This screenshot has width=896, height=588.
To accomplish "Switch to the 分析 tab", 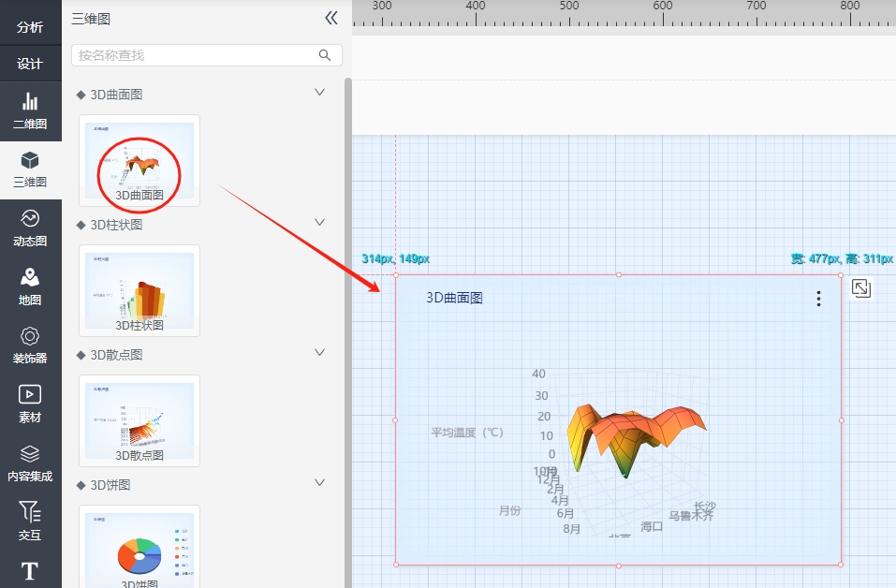I will (30, 27).
